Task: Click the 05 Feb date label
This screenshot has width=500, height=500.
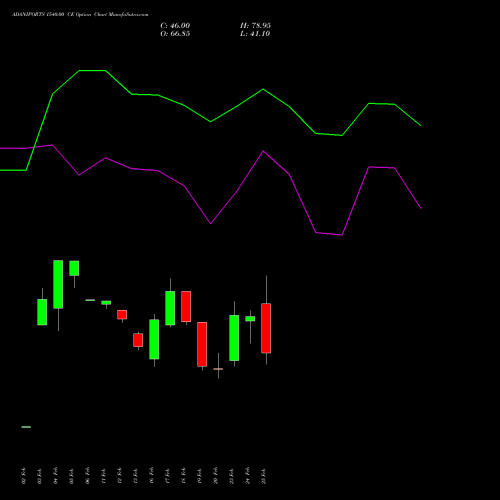Action: (x=71, y=476)
